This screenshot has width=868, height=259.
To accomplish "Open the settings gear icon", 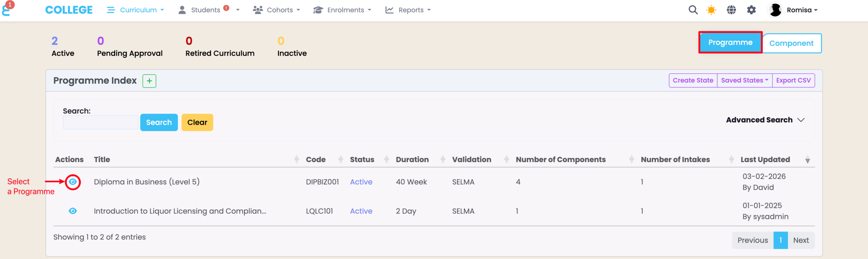I will [751, 10].
